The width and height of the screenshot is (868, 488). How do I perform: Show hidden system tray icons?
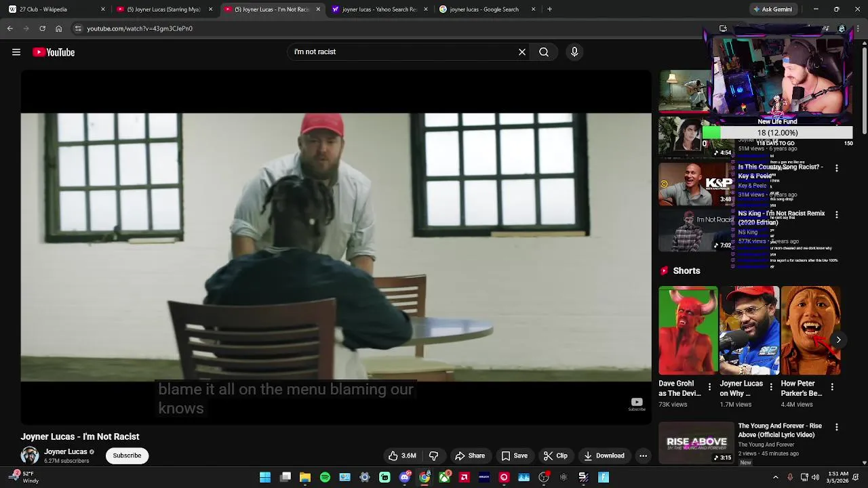[776, 477]
